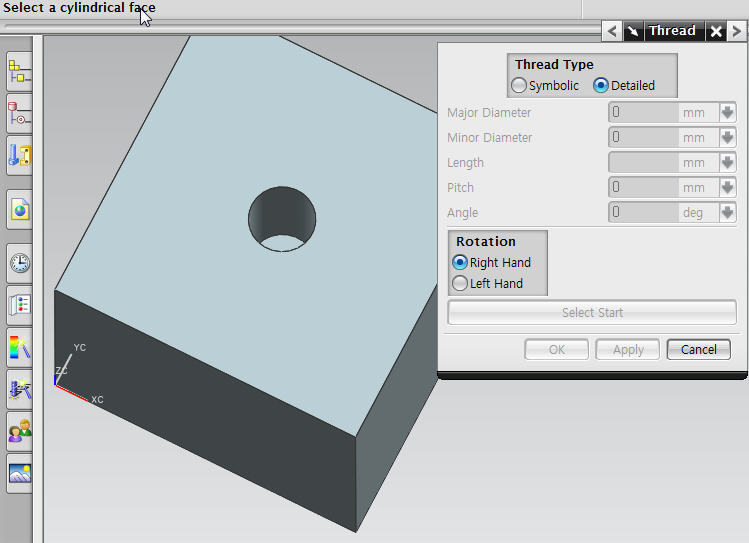Open the History clock sidebar icon
Screen dimensions: 749x543
point(19,263)
